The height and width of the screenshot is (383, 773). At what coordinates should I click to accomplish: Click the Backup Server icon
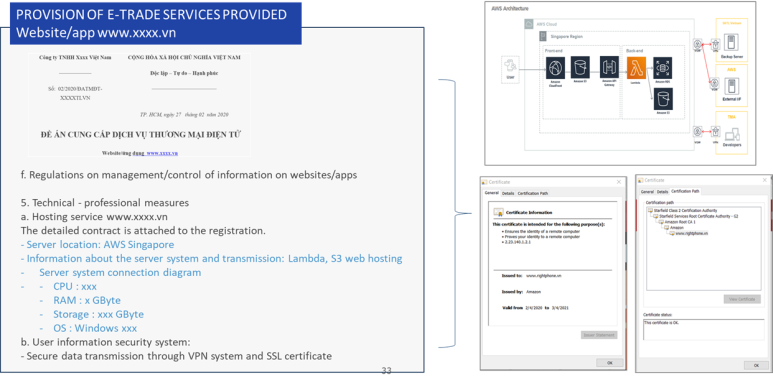click(731, 41)
